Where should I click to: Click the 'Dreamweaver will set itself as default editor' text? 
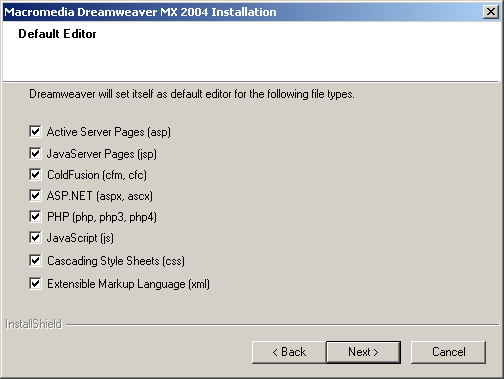(192, 94)
